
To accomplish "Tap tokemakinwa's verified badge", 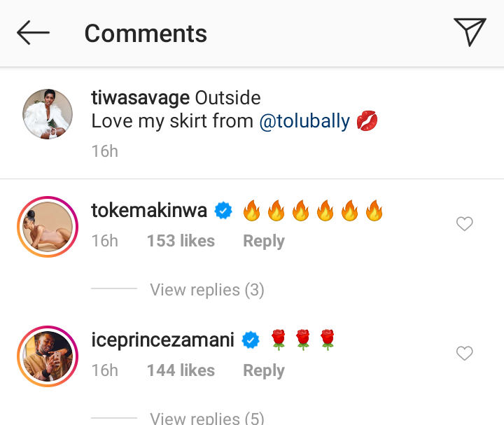I will click(223, 210).
